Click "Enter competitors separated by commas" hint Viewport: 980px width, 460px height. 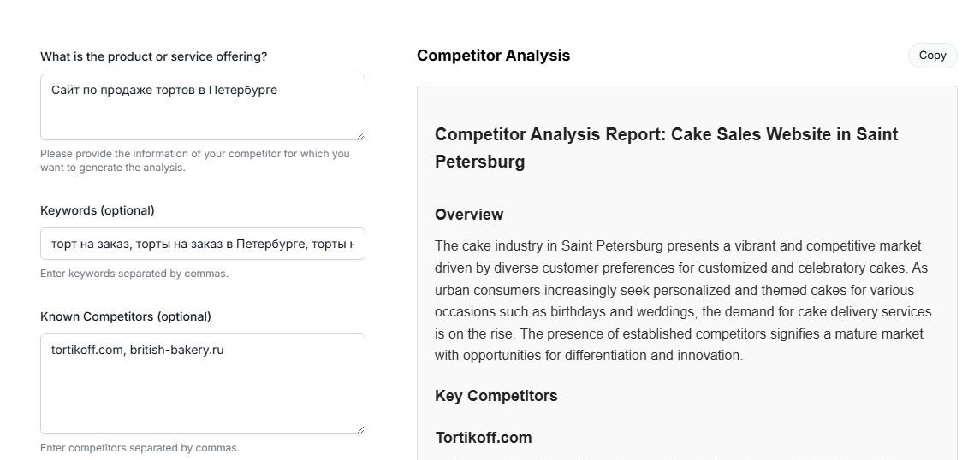[x=140, y=448]
